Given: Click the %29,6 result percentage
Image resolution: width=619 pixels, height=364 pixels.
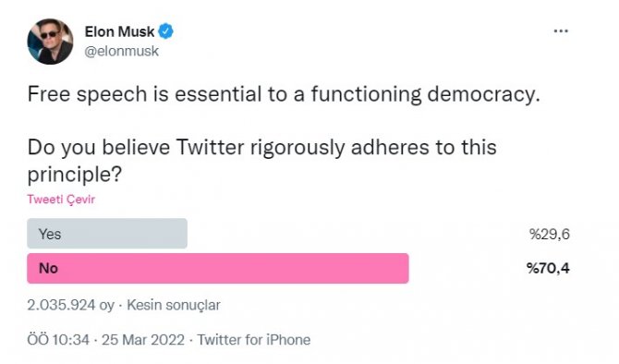Looking at the screenshot, I should pyautogui.click(x=550, y=234).
